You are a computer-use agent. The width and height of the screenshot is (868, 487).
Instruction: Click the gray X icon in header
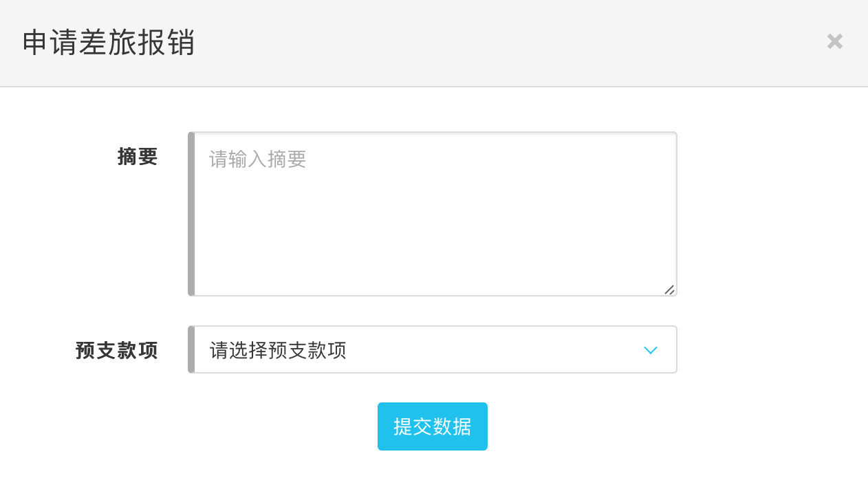[834, 42]
